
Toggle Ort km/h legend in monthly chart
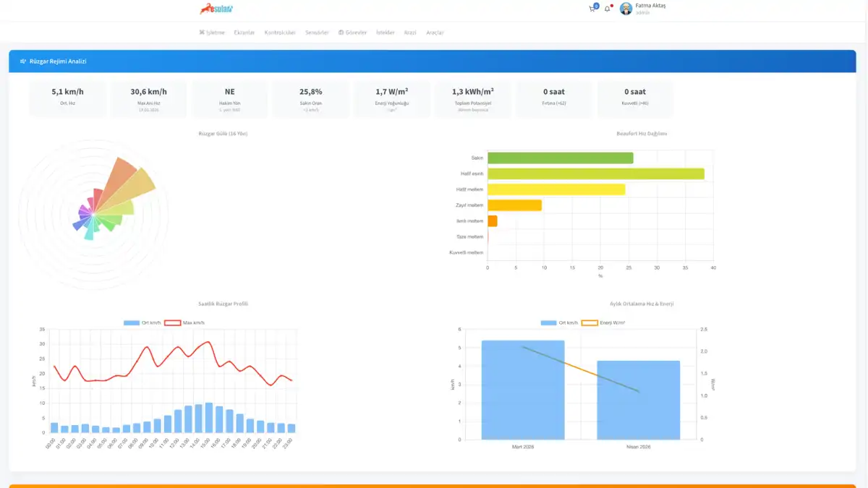click(x=558, y=322)
